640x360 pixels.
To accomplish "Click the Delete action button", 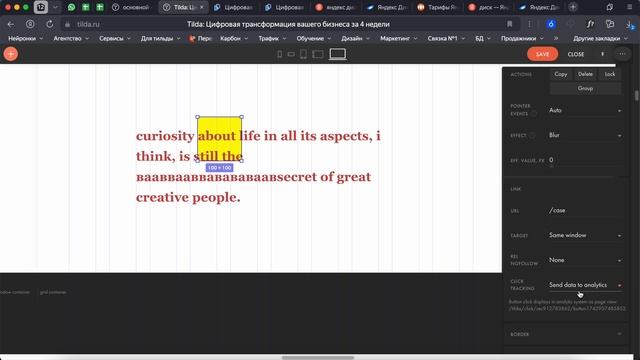I will (x=585, y=74).
